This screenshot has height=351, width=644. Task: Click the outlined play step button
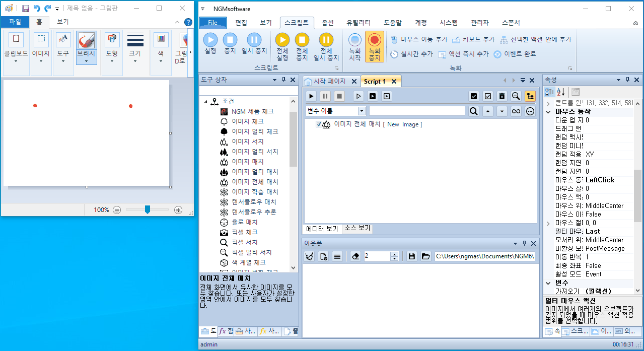[359, 96]
